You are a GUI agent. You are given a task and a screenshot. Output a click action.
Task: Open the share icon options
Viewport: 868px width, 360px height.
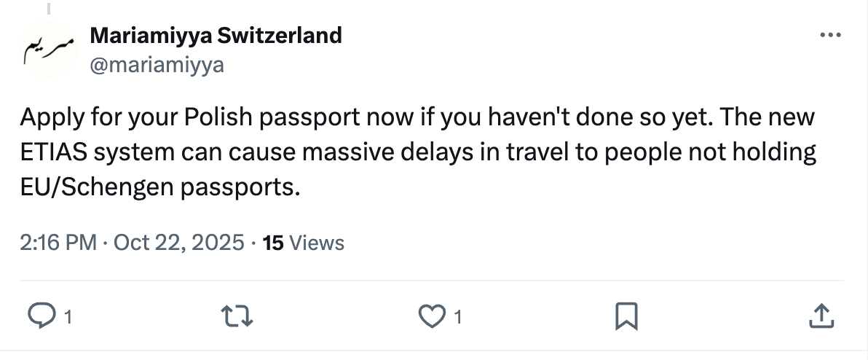click(821, 316)
